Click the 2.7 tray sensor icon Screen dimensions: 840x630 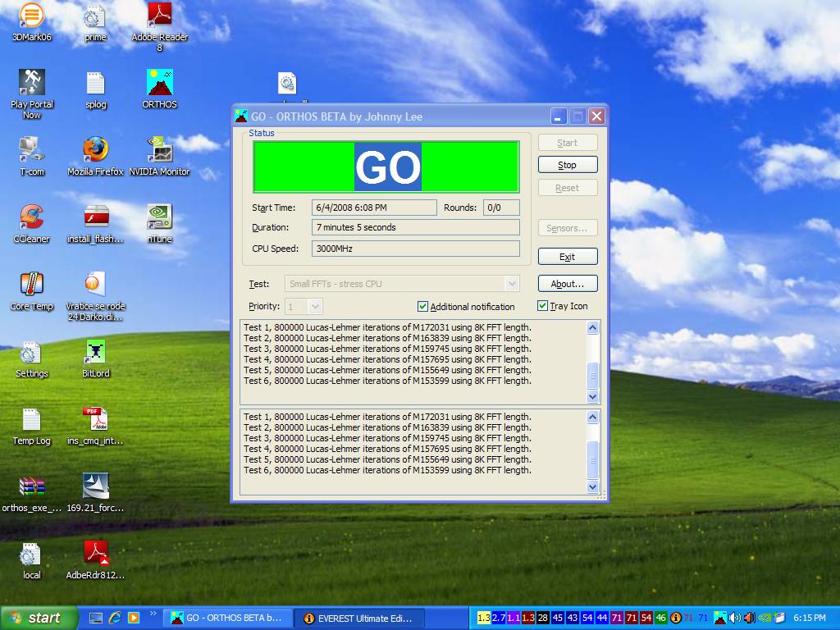coord(498,618)
